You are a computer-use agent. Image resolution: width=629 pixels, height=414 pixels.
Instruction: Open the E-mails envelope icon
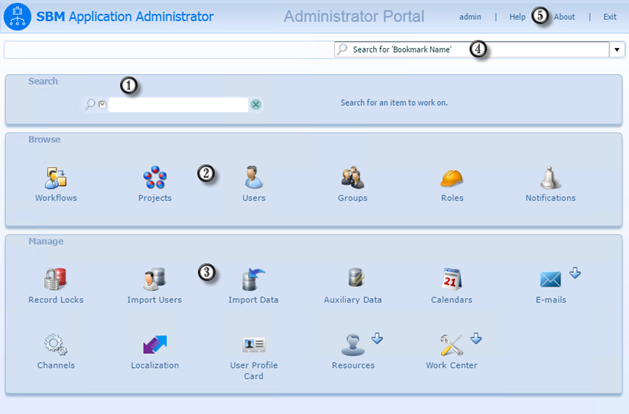point(550,280)
